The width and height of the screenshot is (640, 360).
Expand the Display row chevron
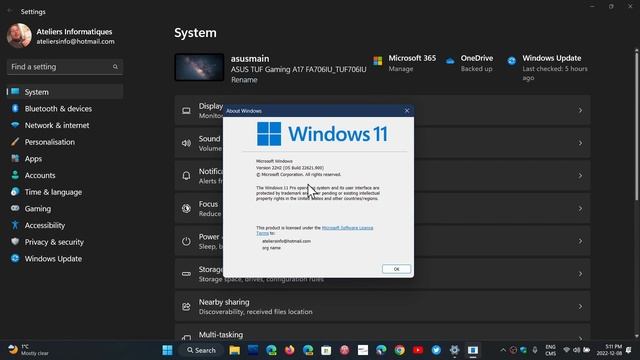(580, 111)
